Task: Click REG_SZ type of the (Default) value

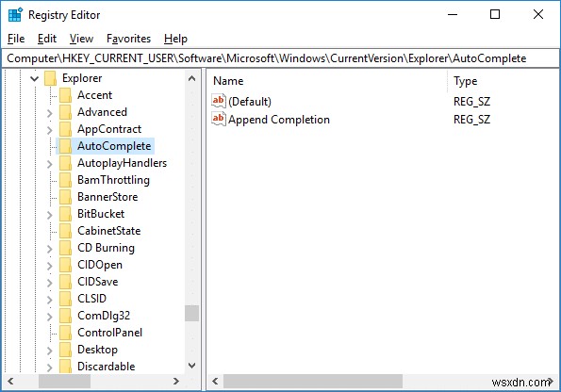Action: coord(472,102)
